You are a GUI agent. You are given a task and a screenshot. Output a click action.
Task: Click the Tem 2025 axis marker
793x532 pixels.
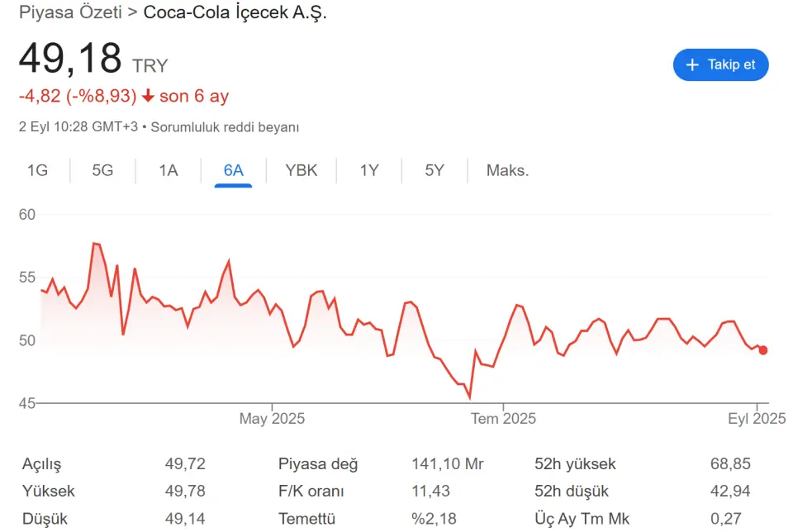(503, 418)
